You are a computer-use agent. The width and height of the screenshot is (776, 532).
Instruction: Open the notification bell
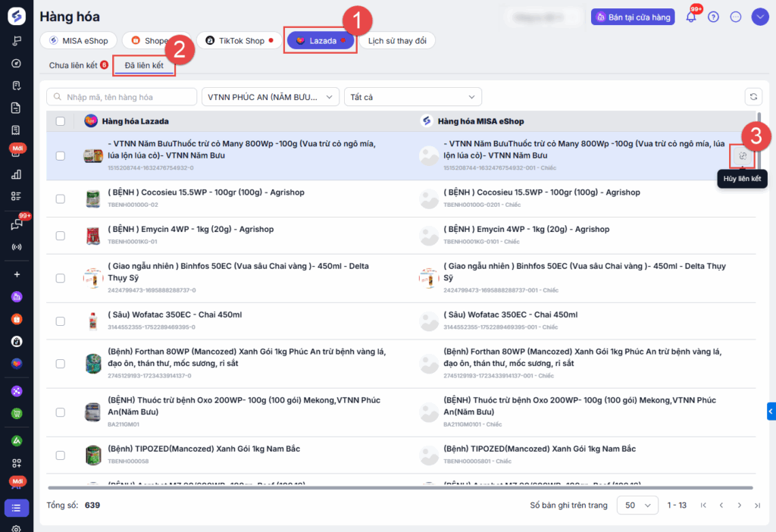click(x=691, y=17)
